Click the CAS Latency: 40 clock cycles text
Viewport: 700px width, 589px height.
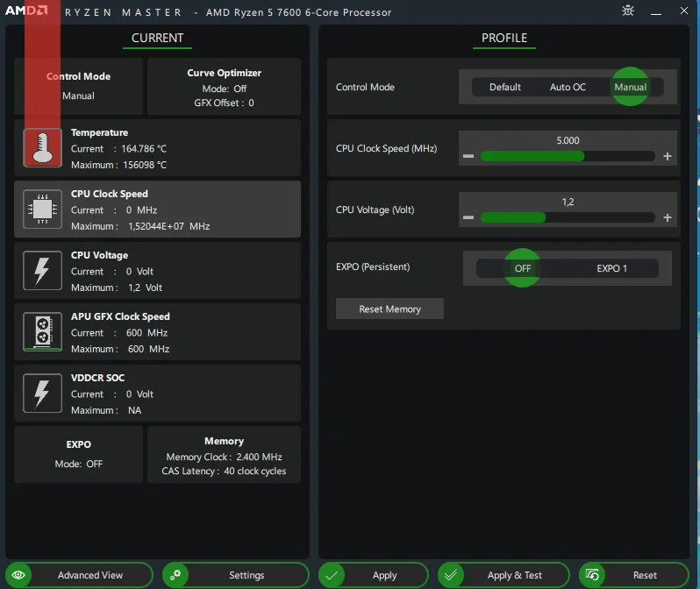pos(224,471)
